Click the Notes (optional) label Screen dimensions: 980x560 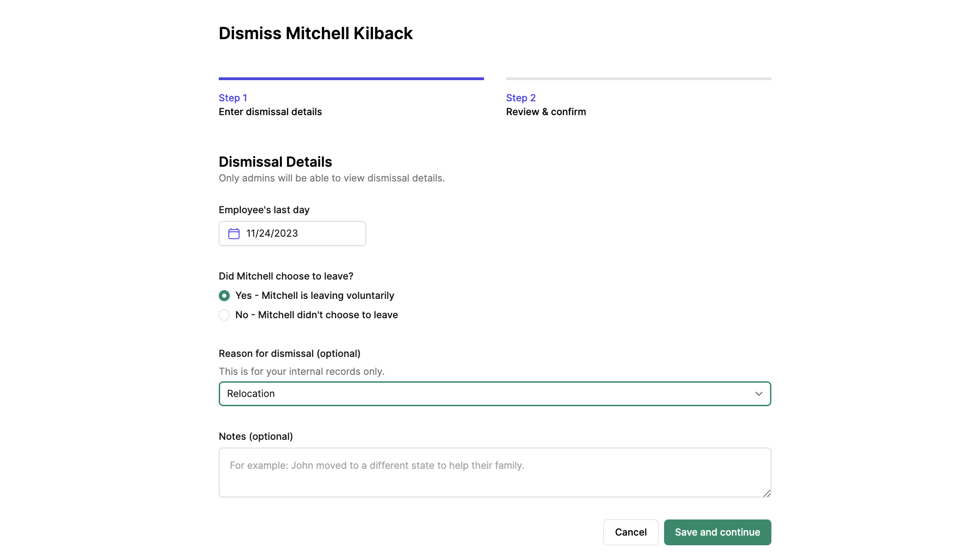point(256,437)
